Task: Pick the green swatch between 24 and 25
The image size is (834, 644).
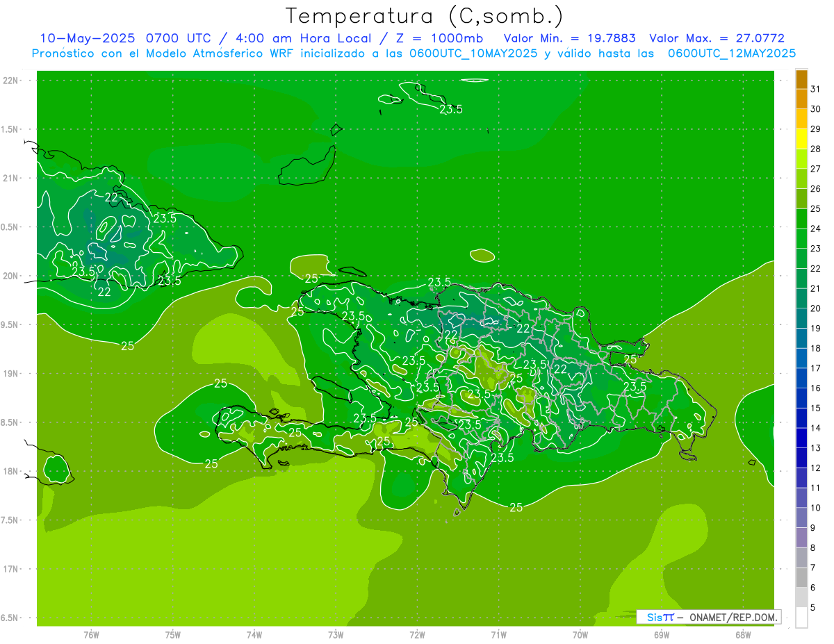Action: click(801, 219)
